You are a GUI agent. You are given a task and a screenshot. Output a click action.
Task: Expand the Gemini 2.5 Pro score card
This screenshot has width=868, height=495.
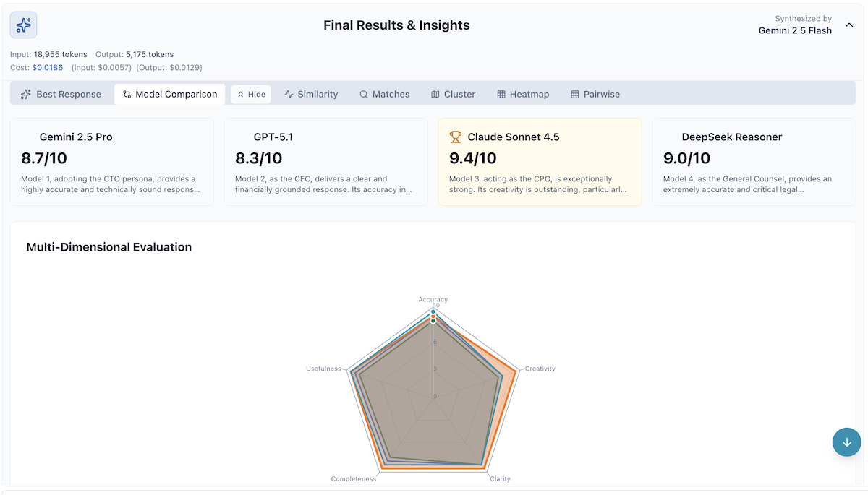coord(111,162)
